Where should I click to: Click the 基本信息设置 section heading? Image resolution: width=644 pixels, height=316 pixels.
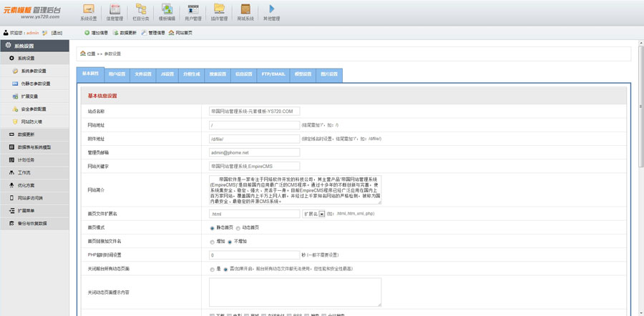(x=102, y=96)
